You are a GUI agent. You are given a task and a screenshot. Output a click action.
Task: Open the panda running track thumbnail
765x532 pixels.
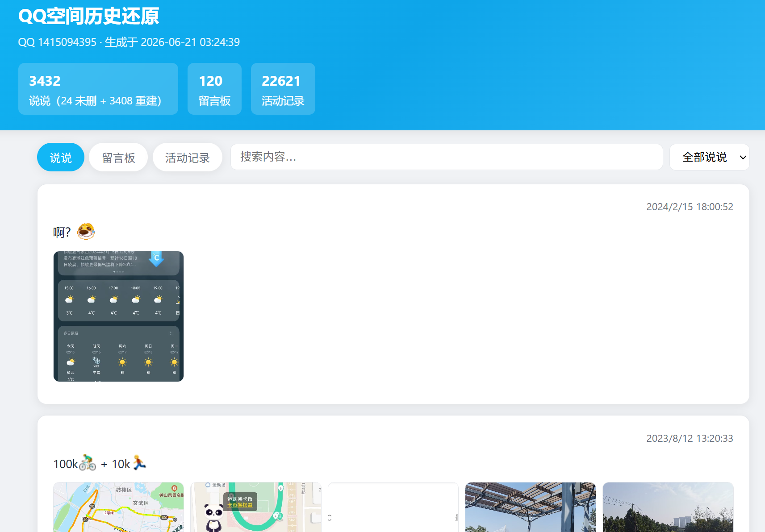[x=256, y=507]
